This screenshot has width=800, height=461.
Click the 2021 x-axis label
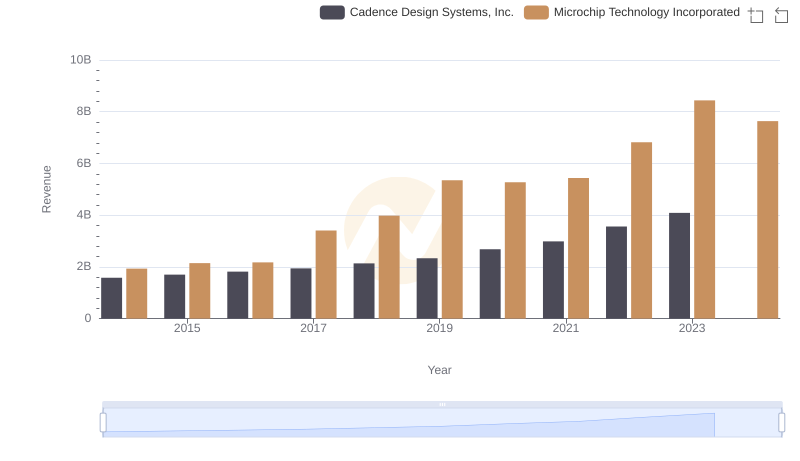pos(566,328)
